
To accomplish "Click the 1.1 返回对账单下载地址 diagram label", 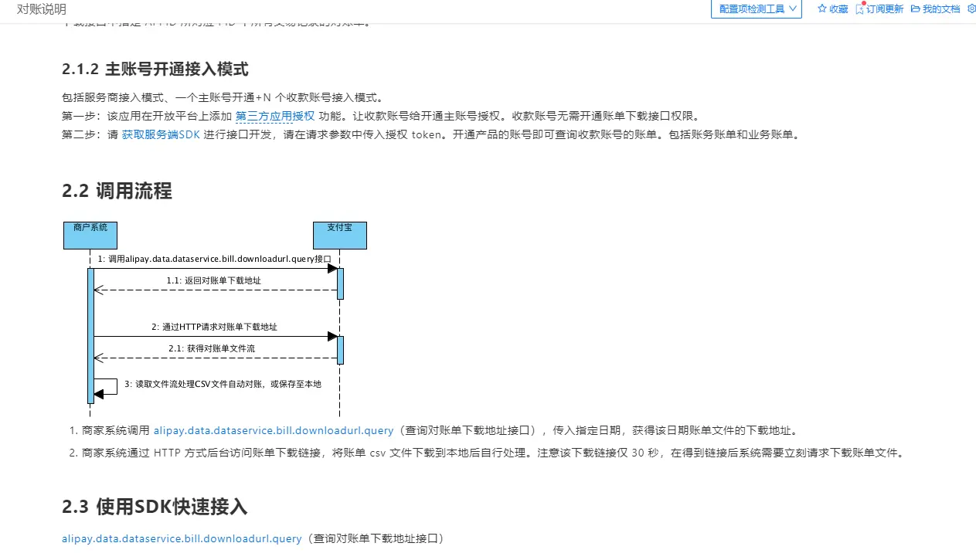I will 214,280.
